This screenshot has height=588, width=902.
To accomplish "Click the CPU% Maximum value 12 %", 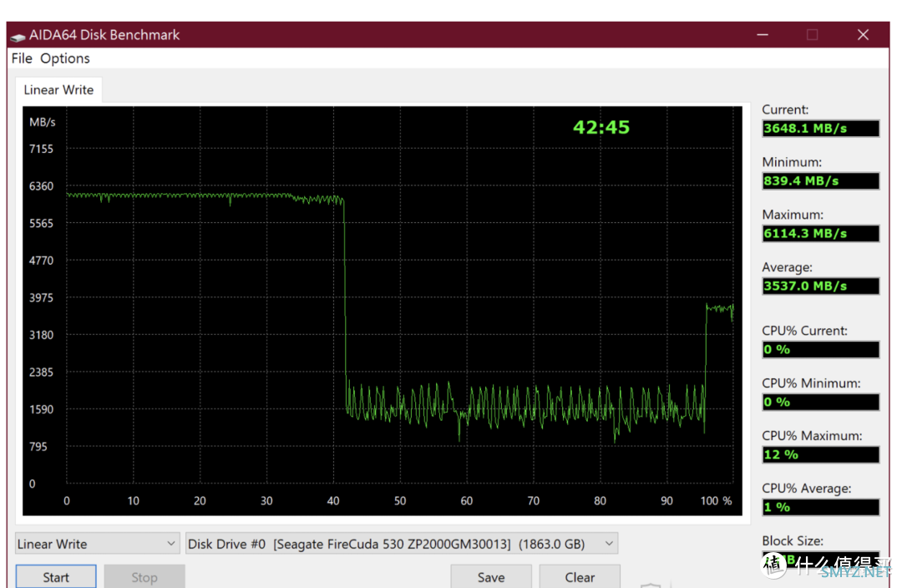I will point(820,454).
